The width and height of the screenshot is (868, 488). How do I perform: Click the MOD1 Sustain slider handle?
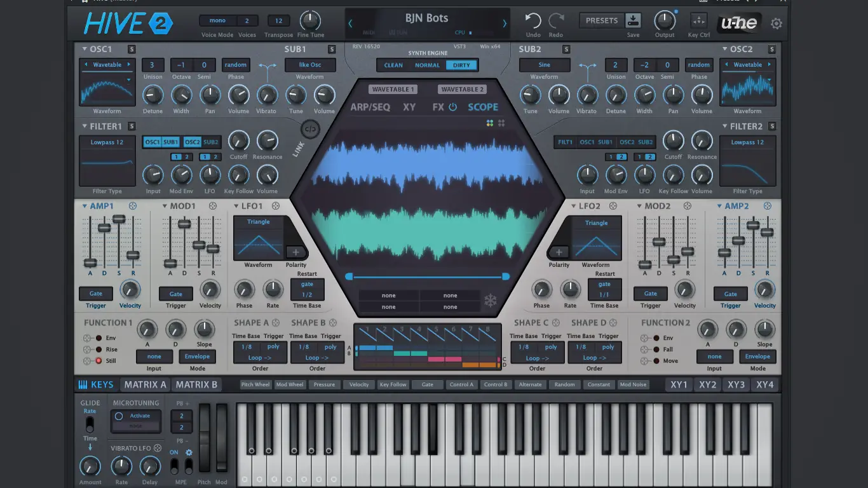199,245
